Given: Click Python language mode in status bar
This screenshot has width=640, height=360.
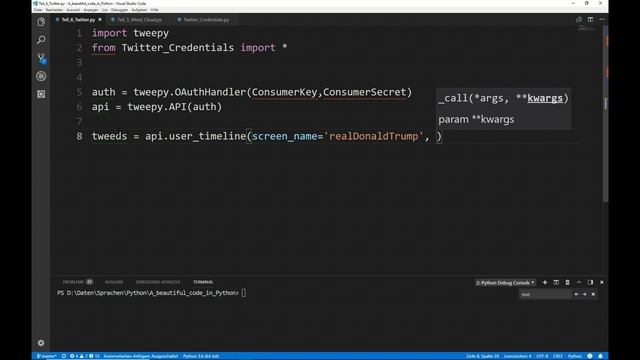Looking at the screenshot, I should [x=575, y=356].
